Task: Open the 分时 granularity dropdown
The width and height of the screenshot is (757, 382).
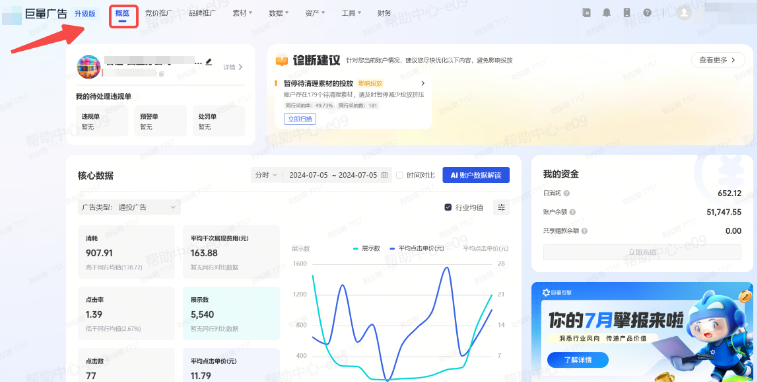Action: point(266,175)
